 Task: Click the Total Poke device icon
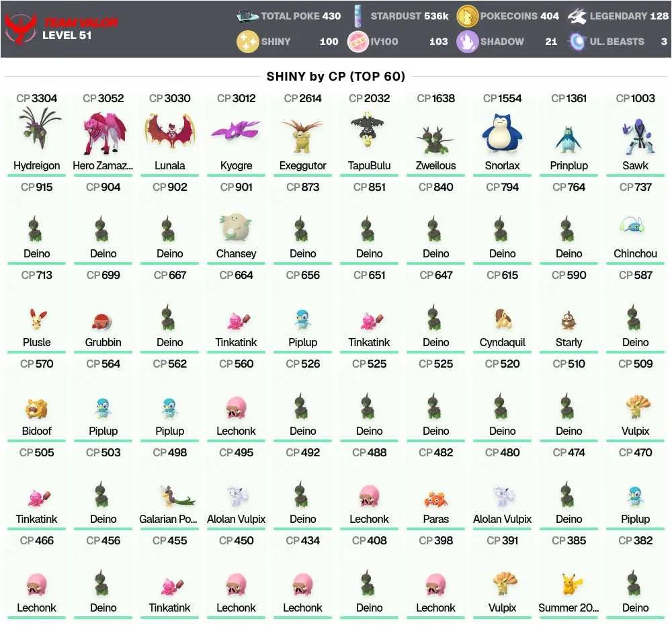[248, 16]
